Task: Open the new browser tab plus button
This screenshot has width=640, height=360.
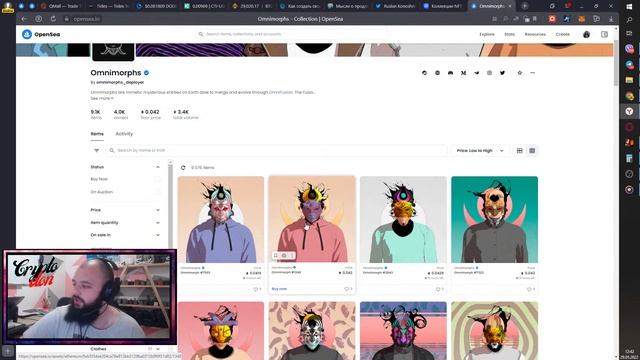Action: coord(525,6)
